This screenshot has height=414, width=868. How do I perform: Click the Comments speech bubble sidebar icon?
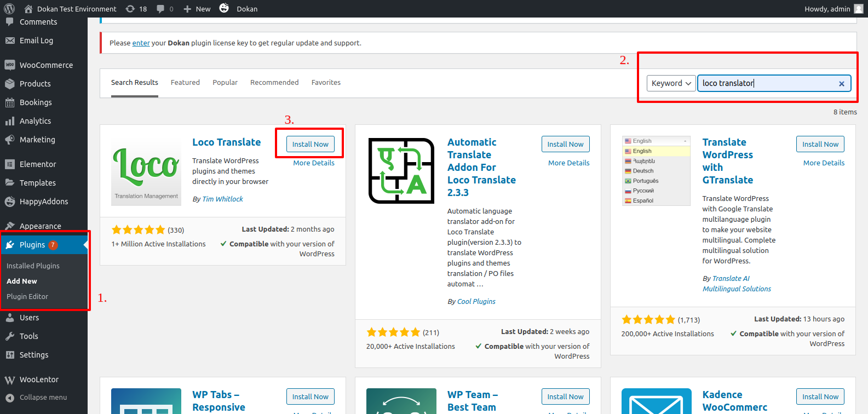tap(10, 22)
